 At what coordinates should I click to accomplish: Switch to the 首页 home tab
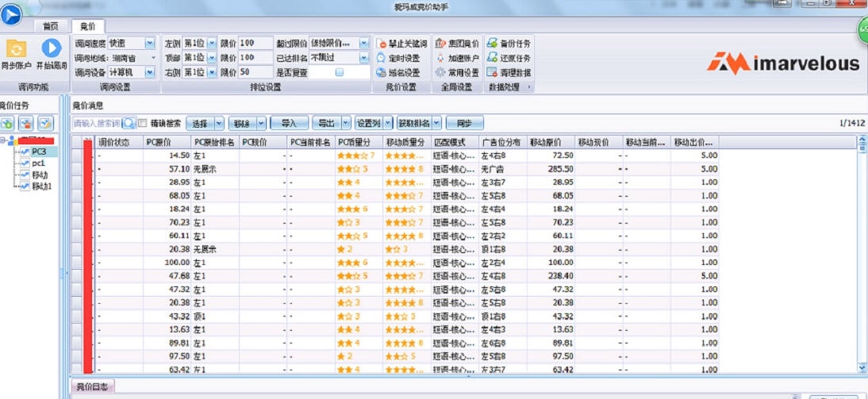(x=51, y=26)
